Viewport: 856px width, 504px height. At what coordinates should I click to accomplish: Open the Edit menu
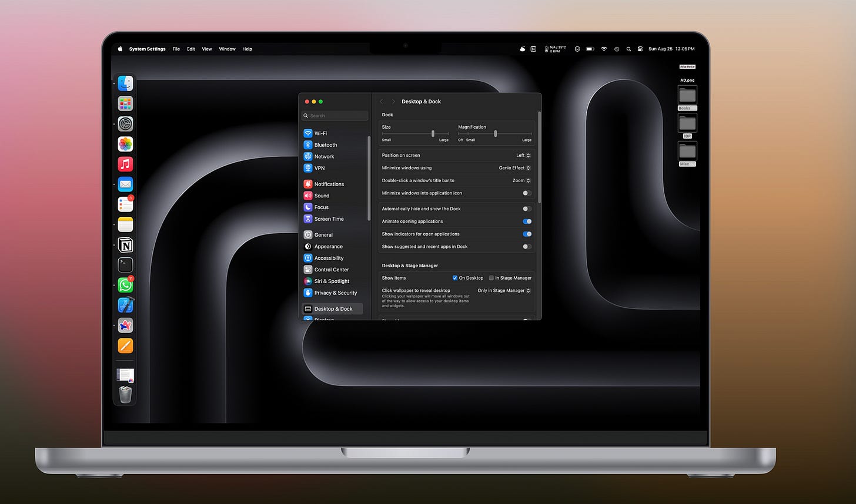pos(191,49)
